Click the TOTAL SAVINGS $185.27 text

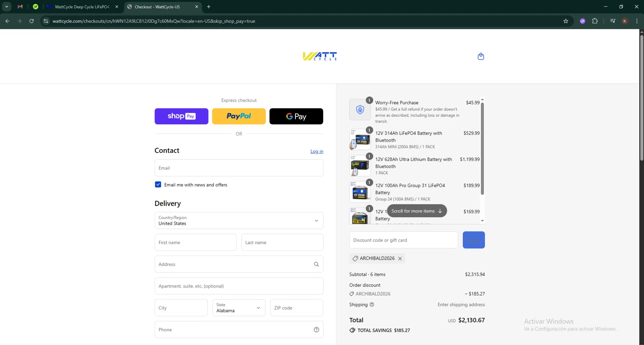tap(384, 330)
